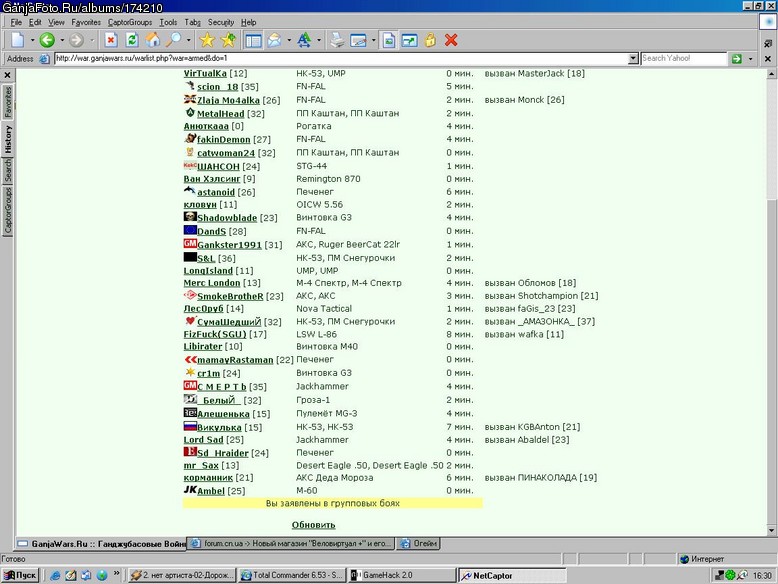The width and height of the screenshot is (778, 584).
Task: Click the magnifier Search toolbar icon
Action: 173,40
